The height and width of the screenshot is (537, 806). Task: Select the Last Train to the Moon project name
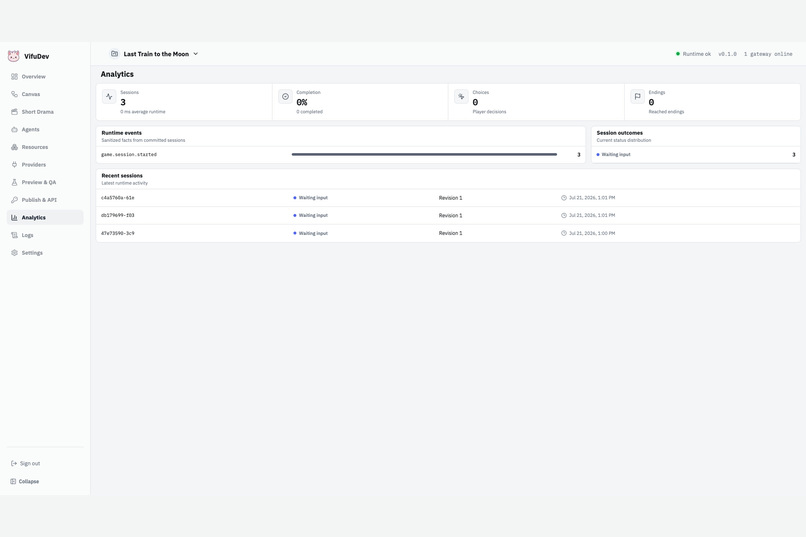click(x=156, y=54)
